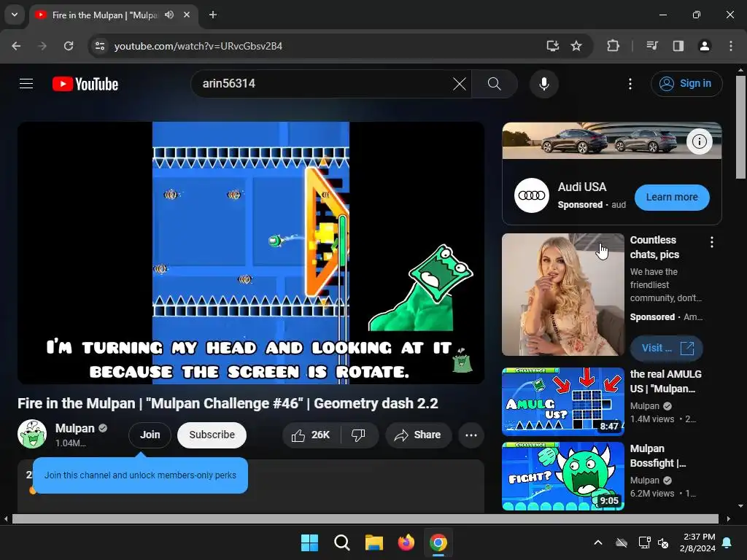Viewport: 747px width, 560px height.
Task: Join the Mulpan channel membership
Action: click(x=150, y=435)
